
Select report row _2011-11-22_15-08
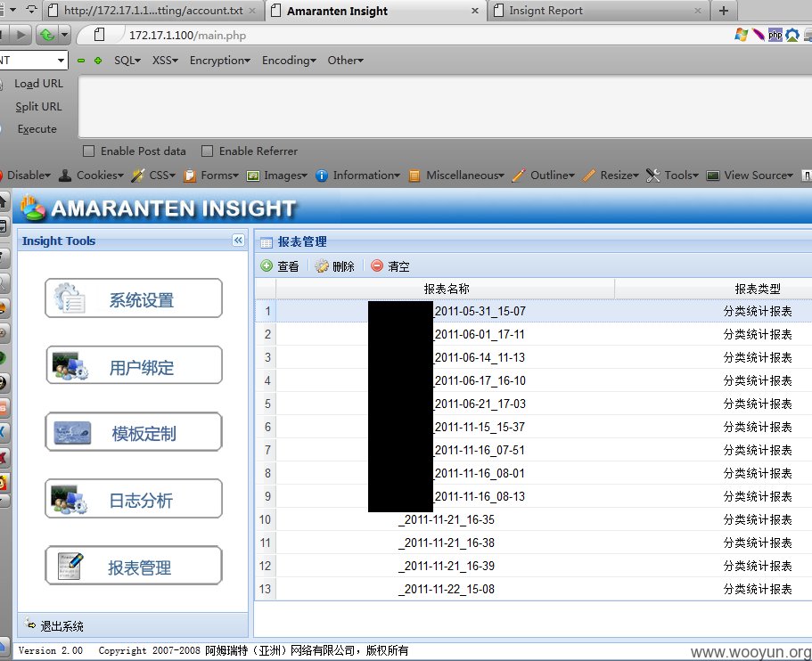click(533, 589)
